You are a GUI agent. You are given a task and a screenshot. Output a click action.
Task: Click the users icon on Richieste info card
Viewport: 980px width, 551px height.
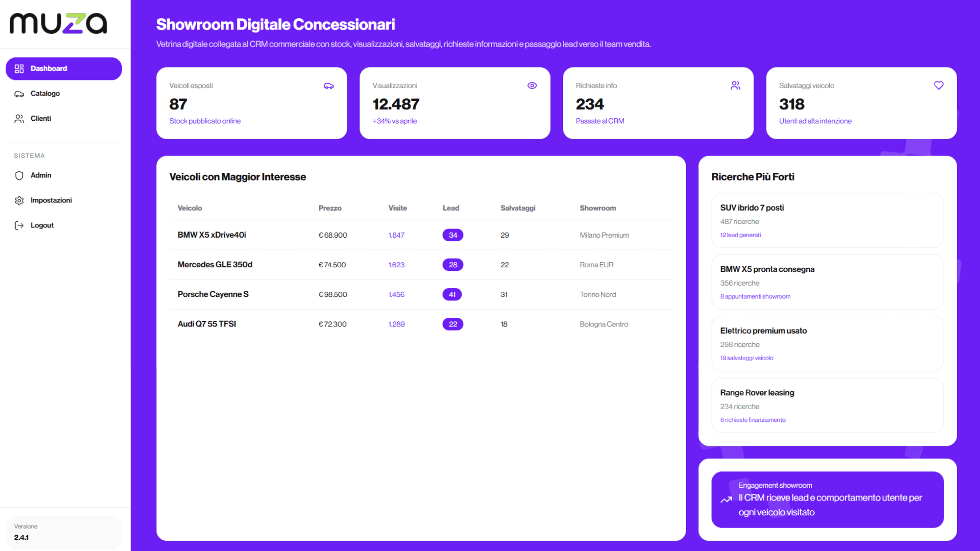click(735, 86)
